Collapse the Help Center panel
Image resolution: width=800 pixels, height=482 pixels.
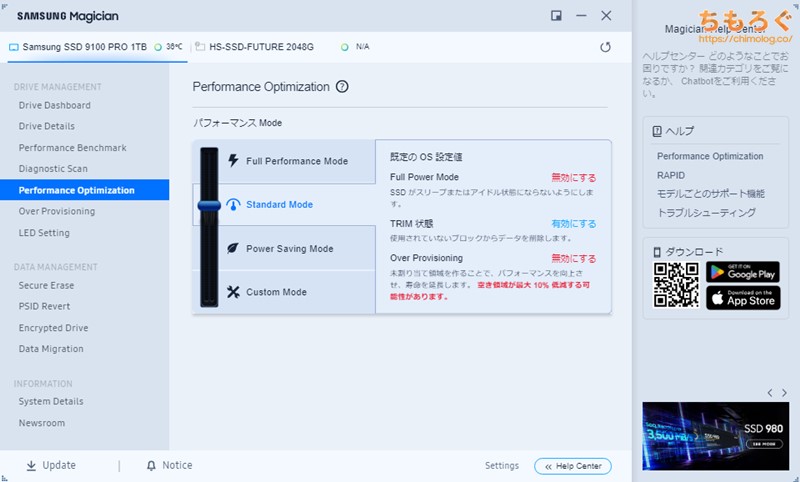pyautogui.click(x=572, y=466)
